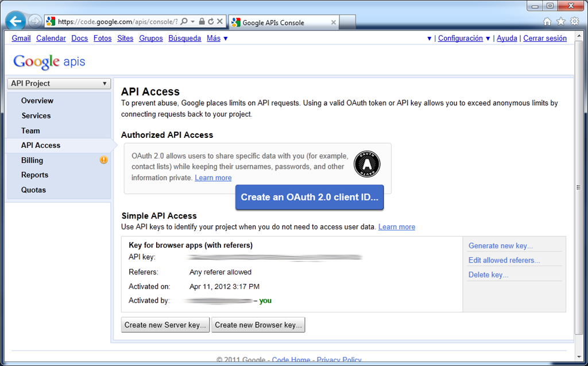The width and height of the screenshot is (588, 366).
Task: Expand the Más dropdown arrow
Action: pos(226,38)
